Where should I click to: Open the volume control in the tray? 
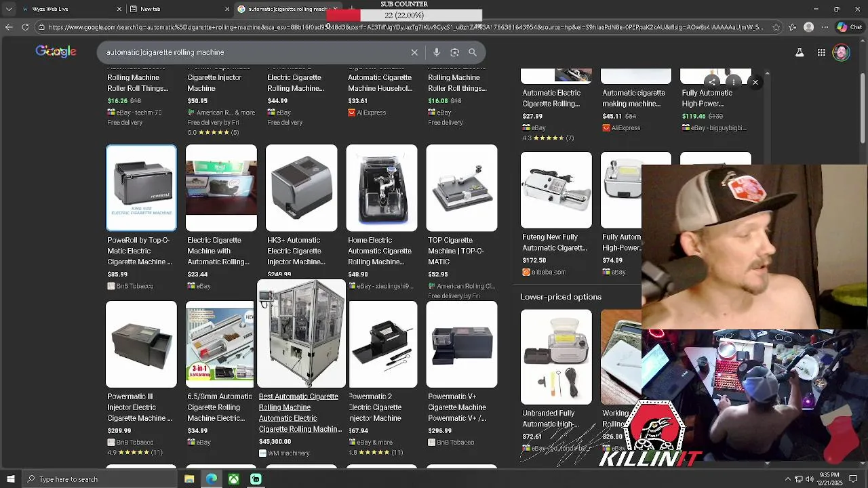click(x=809, y=479)
